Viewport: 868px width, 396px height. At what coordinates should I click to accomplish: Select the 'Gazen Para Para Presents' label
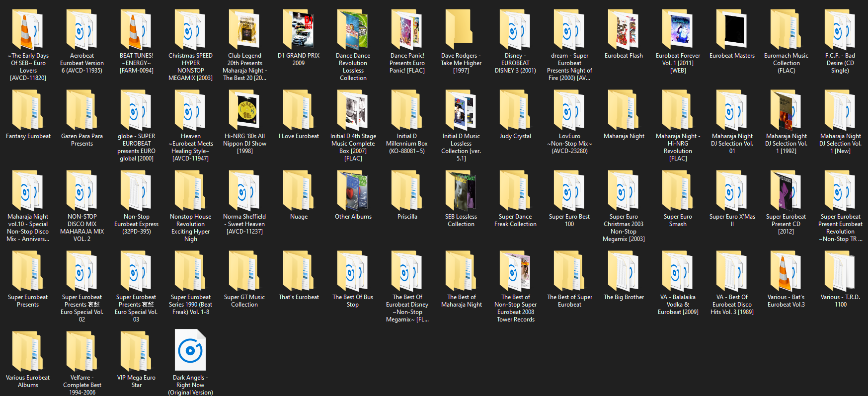coord(82,140)
